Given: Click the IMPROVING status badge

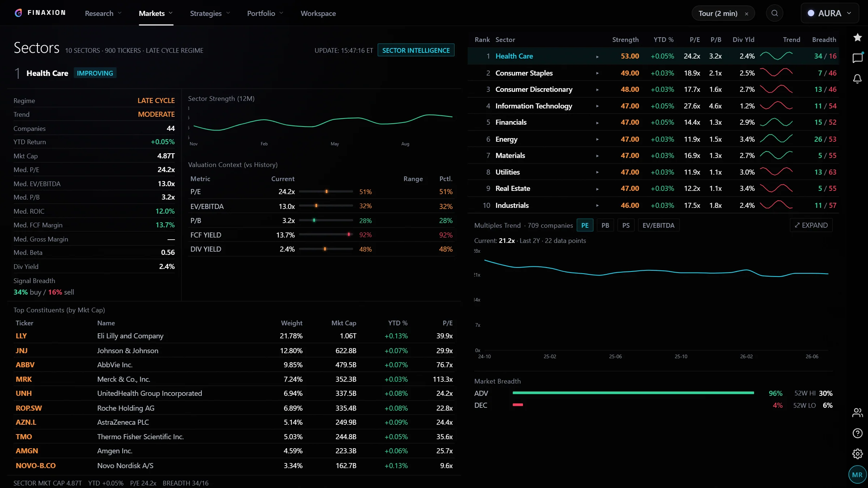Looking at the screenshot, I should point(95,73).
